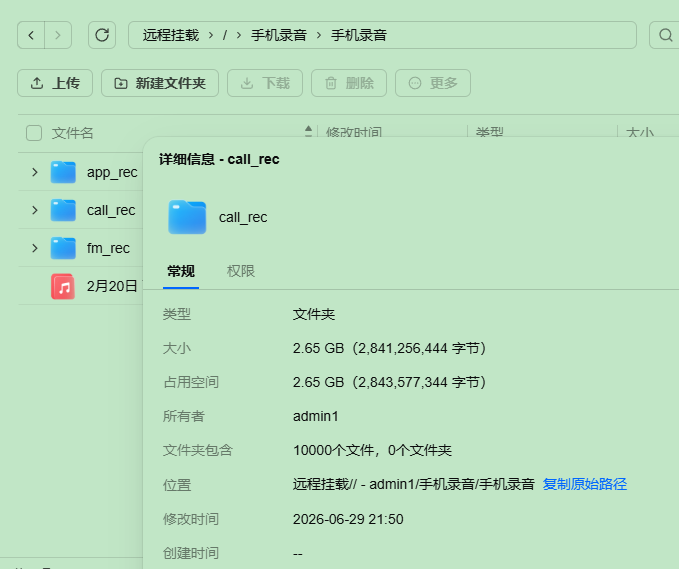
Task: Click the app_rec folder icon
Action: pyautogui.click(x=63, y=172)
